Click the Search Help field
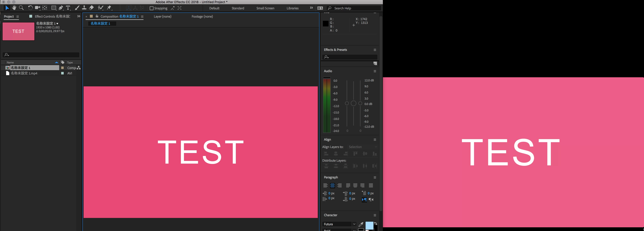 (354, 8)
